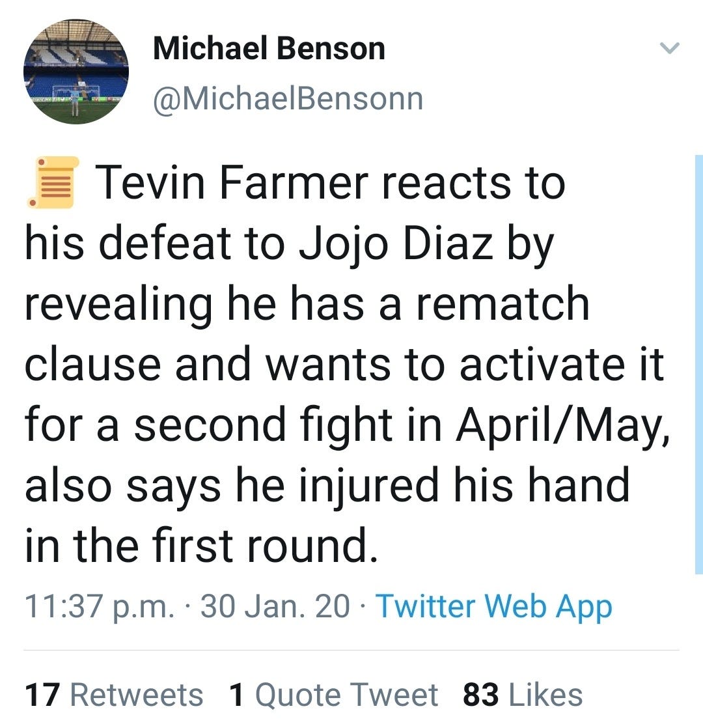The image size is (703, 728).
Task: View the 17 Retweets list
Action: point(114,694)
